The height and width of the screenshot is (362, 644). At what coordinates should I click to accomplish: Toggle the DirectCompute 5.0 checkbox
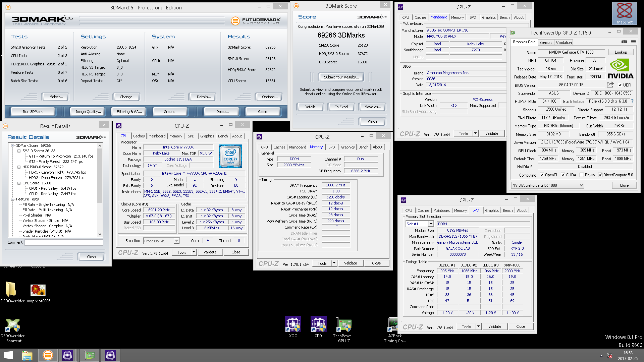coord(600,175)
